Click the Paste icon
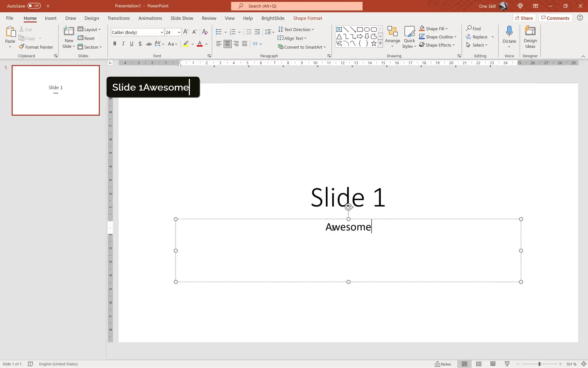588x368 pixels. [10, 32]
